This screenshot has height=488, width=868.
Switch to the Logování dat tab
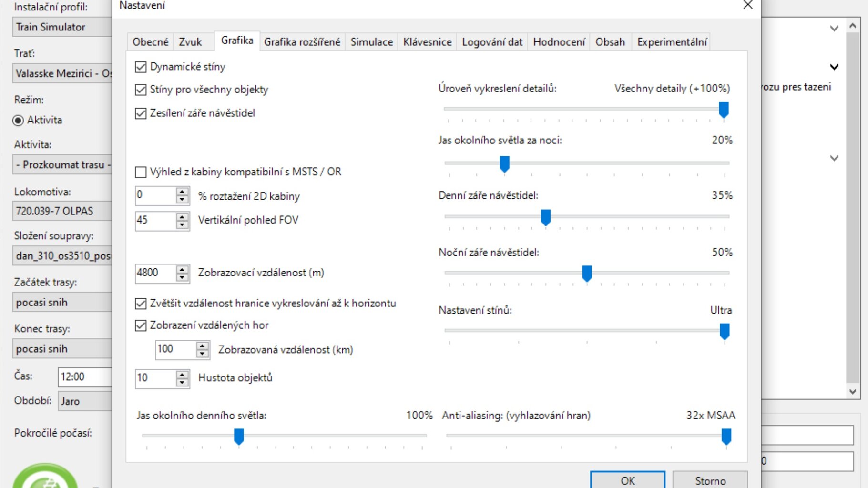pos(492,42)
